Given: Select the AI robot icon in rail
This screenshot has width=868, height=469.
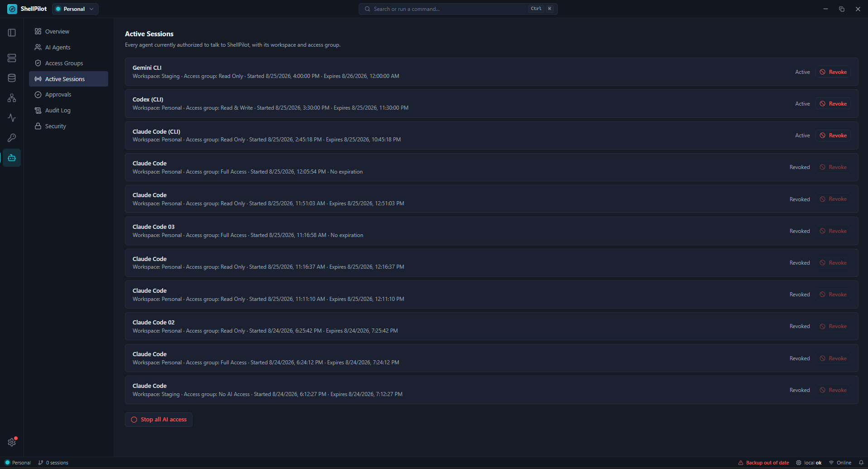Looking at the screenshot, I should (x=12, y=158).
